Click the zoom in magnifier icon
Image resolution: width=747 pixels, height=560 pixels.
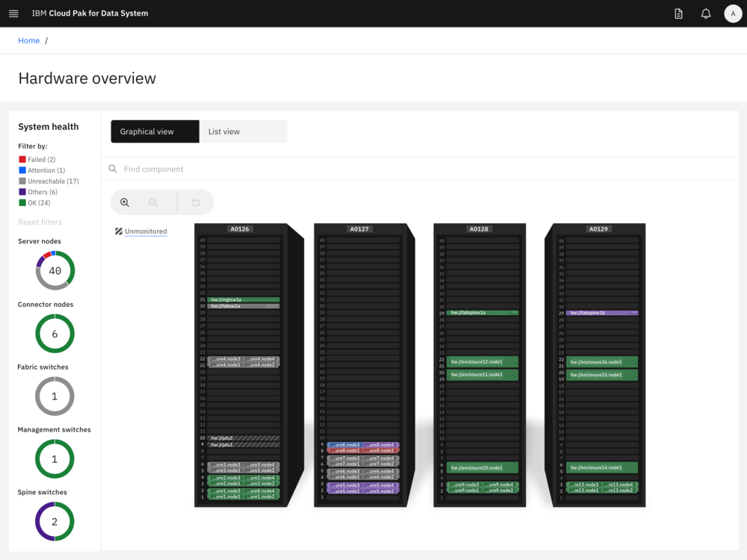coord(125,202)
